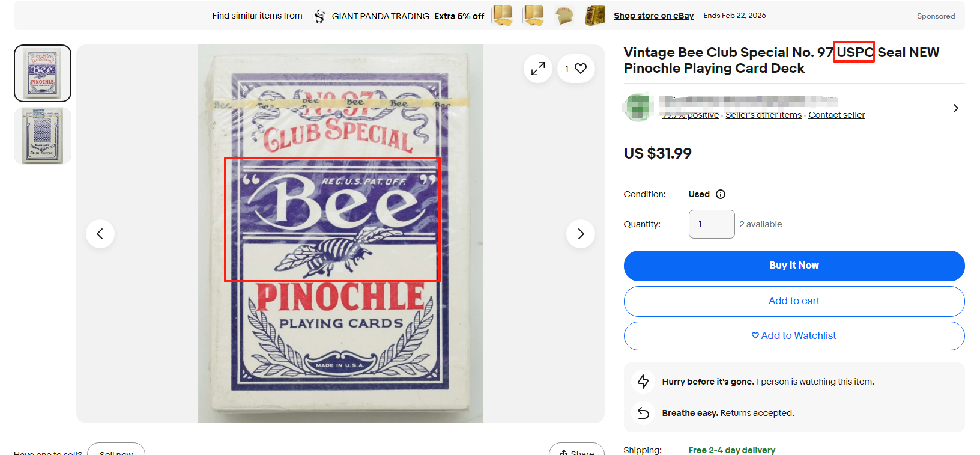Open the Shop store on eBay link
The height and width of the screenshot is (455, 980).
pos(653,16)
